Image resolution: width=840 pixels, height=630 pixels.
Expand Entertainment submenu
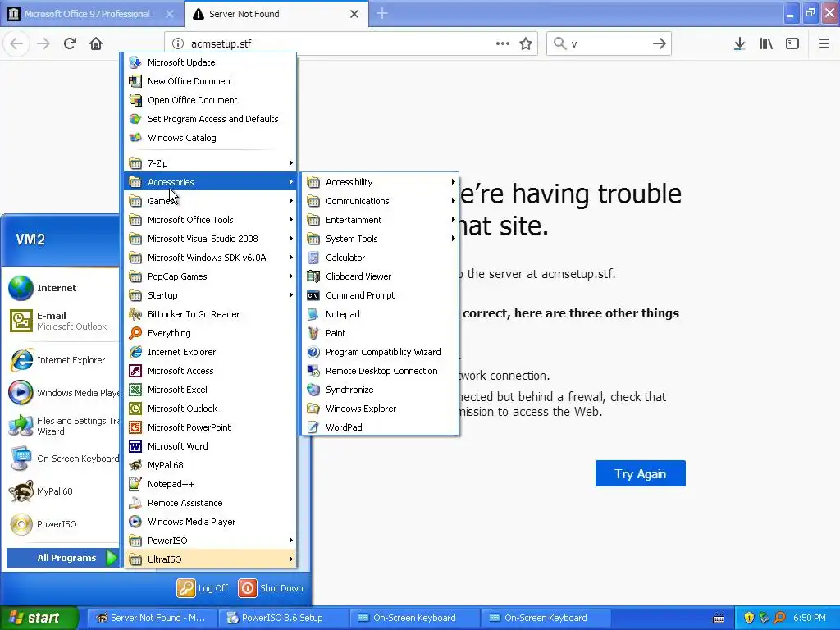[380, 220]
